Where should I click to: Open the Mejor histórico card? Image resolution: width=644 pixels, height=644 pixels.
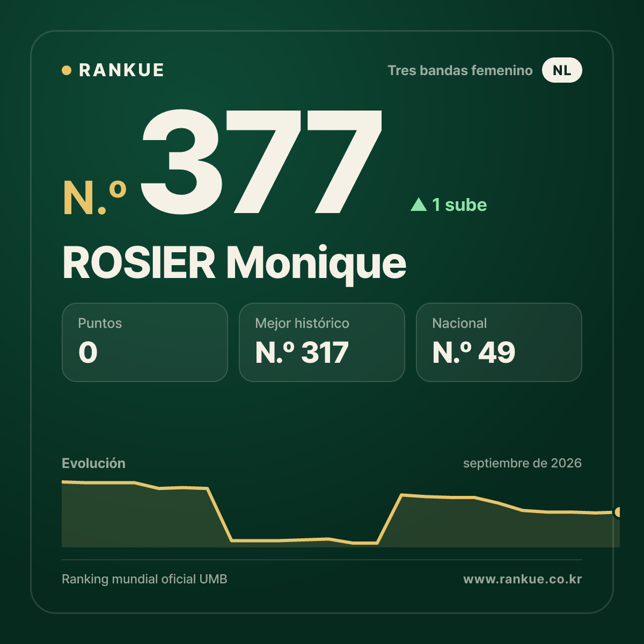(322, 342)
